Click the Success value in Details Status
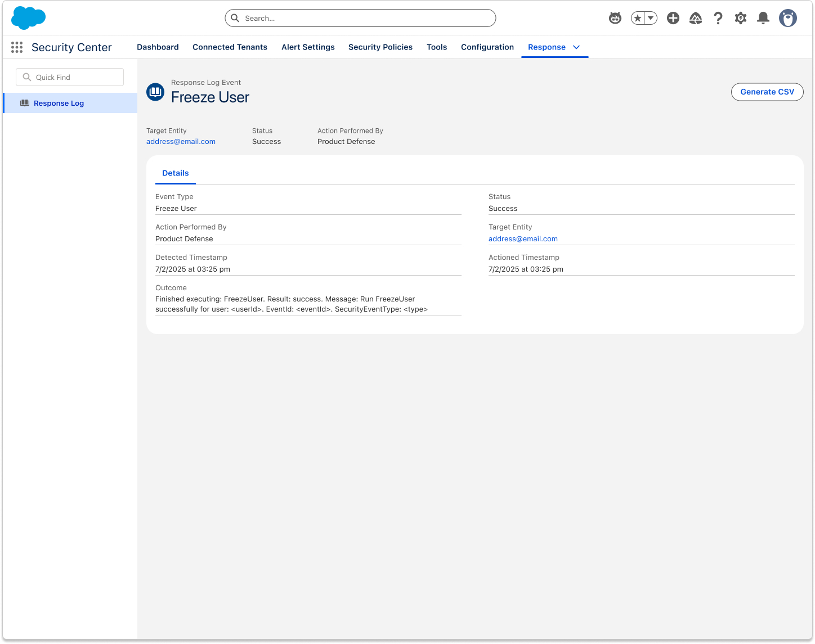The image size is (815, 644). (x=503, y=209)
